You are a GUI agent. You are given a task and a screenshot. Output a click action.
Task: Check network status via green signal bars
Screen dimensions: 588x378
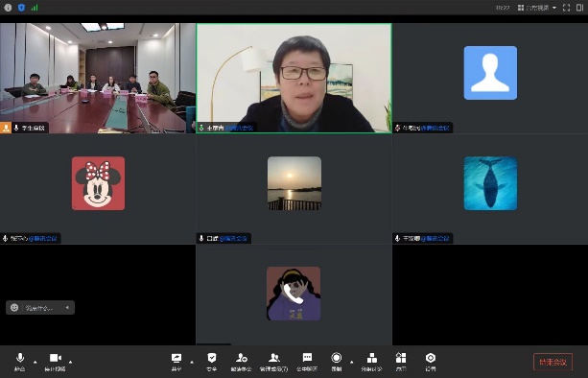click(35, 8)
